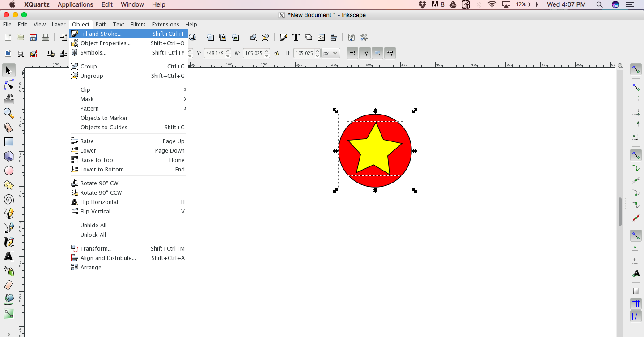Viewport: 644px width, 337px height.
Task: Toggle snap text anchors and baselines
Action: tap(636, 273)
